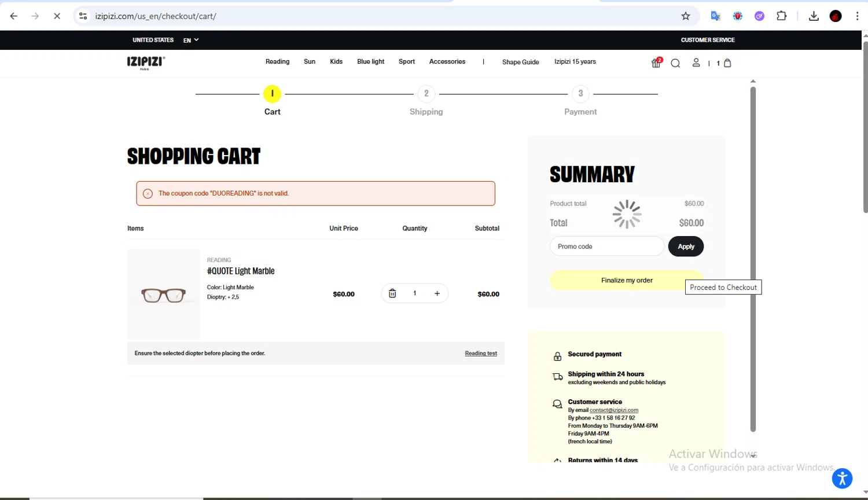
Task: Stop loading the page
Action: click(57, 16)
